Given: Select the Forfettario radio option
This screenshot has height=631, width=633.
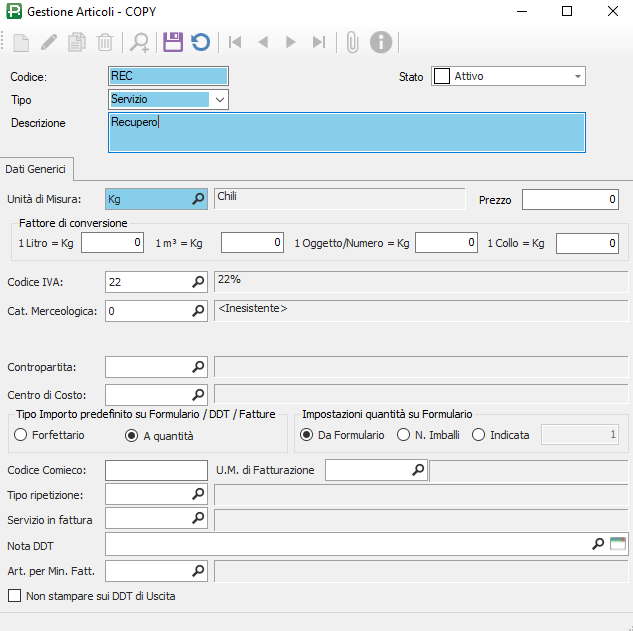Looking at the screenshot, I should pyautogui.click(x=20, y=435).
